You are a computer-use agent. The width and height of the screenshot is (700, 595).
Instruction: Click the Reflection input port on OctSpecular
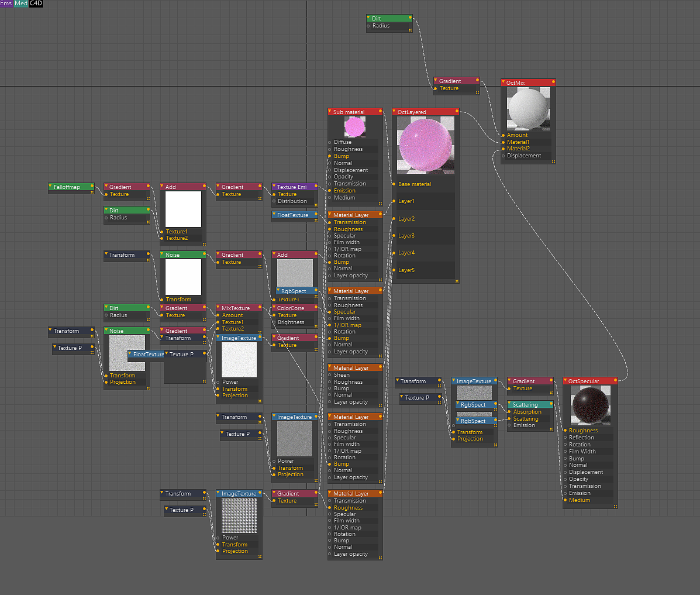[565, 438]
